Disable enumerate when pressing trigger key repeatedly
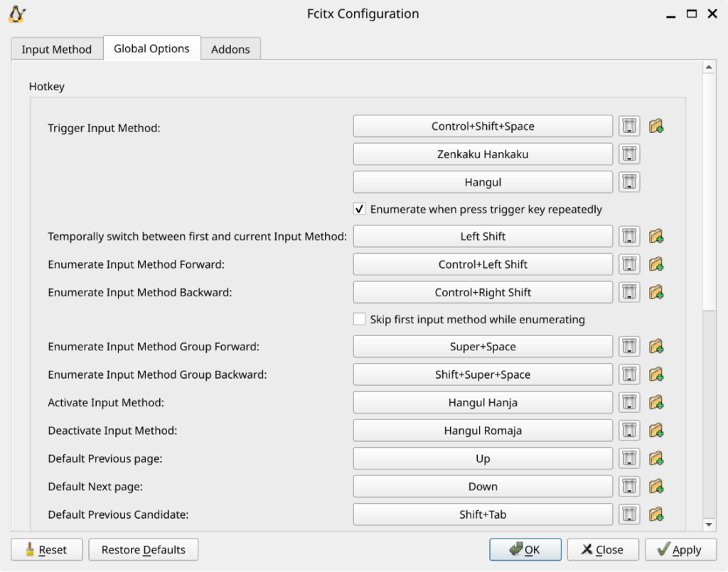This screenshot has width=728, height=572. (x=360, y=210)
